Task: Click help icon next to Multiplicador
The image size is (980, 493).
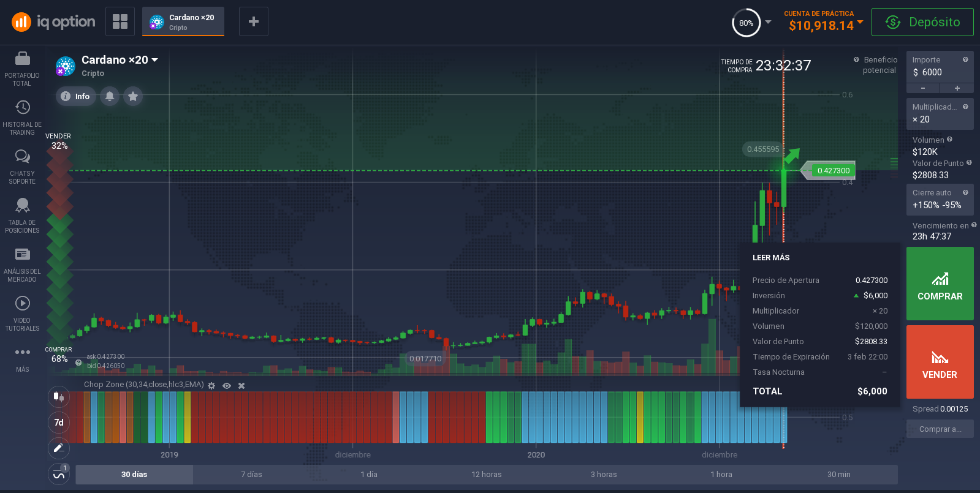Action: pos(965,107)
